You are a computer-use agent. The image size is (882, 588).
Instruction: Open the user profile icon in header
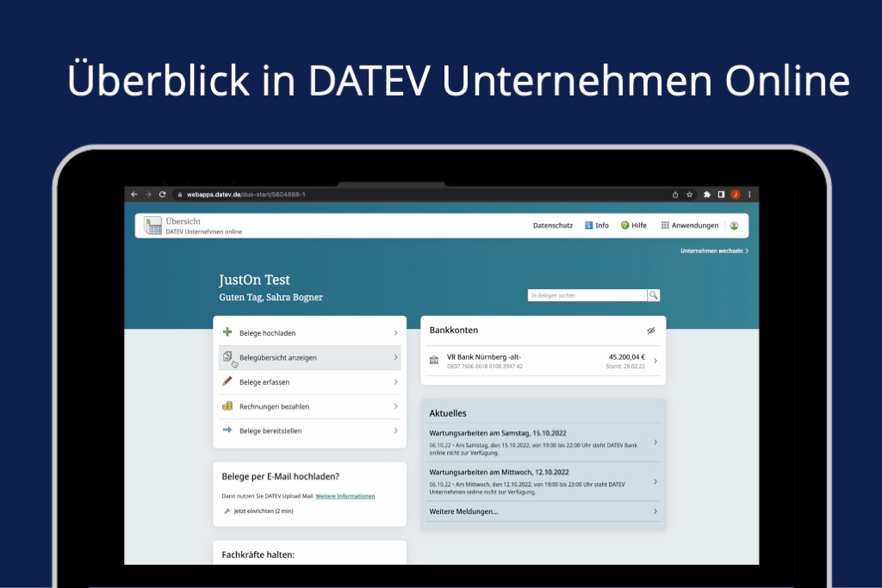point(734,226)
